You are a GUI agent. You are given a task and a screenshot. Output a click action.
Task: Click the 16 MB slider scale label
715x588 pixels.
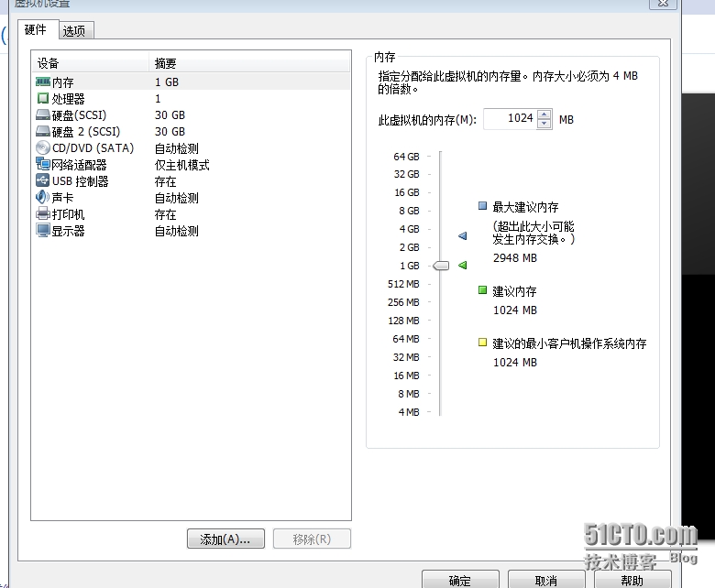406,376
